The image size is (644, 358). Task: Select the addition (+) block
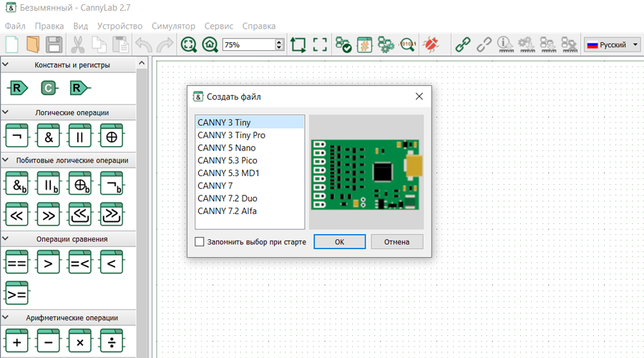17,341
